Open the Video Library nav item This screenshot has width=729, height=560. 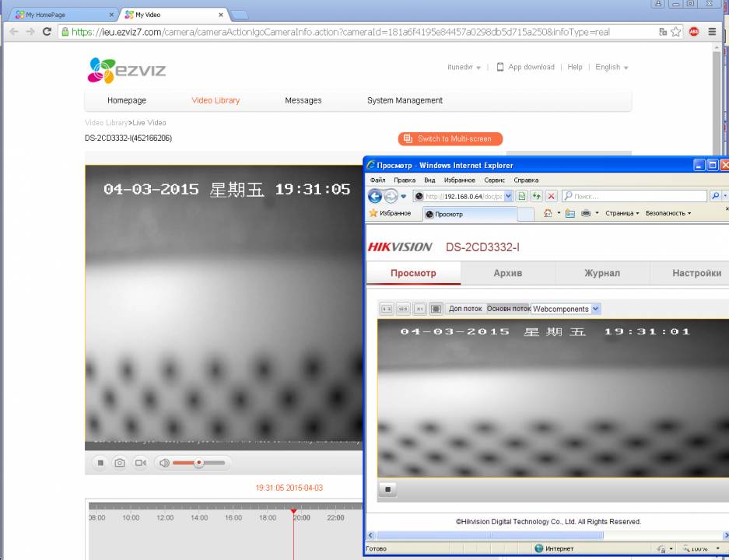pyautogui.click(x=216, y=100)
